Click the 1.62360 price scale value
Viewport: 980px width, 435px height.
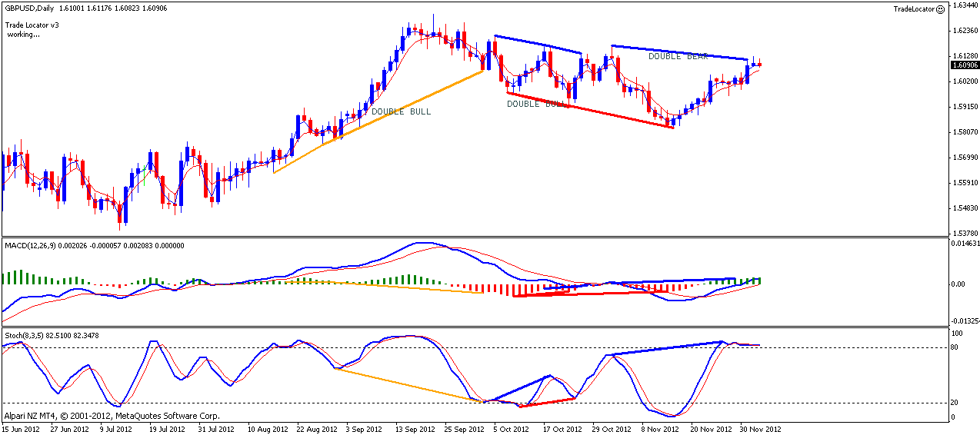pyautogui.click(x=965, y=30)
